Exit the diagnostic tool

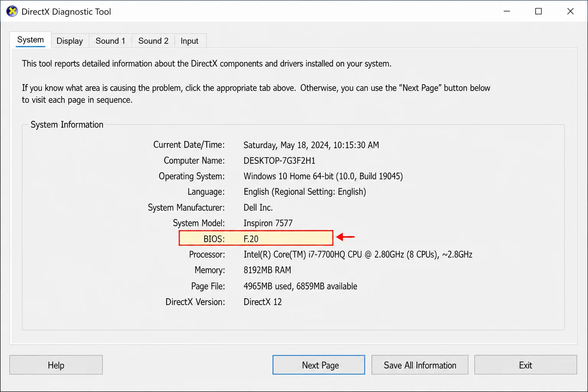click(526, 365)
